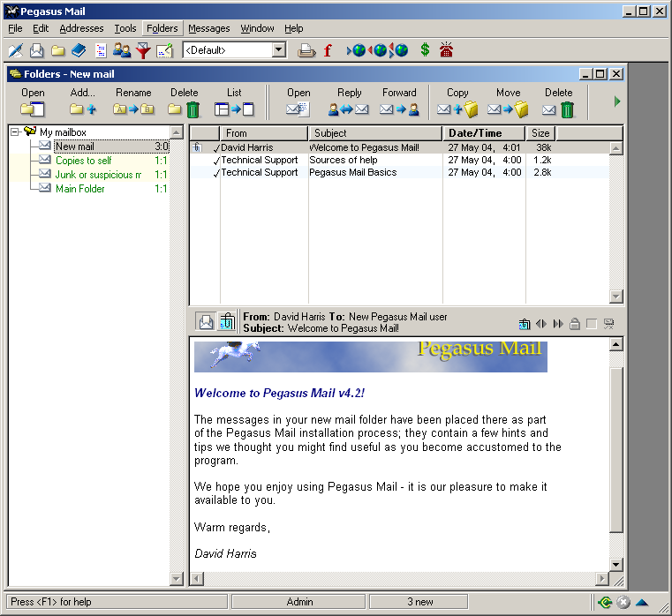This screenshot has width=672, height=616.
Task: Open the Folders menu
Action: click(162, 28)
